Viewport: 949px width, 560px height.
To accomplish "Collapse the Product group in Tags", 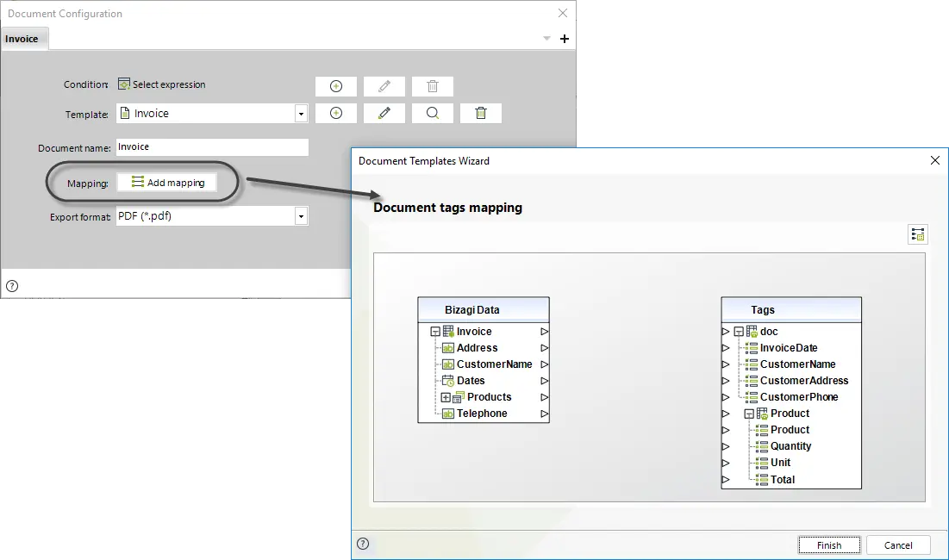I will [749, 414].
